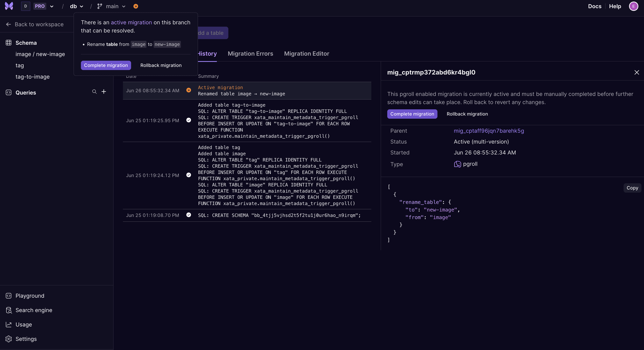Click the Add a table button
644x350 pixels.
click(213, 33)
